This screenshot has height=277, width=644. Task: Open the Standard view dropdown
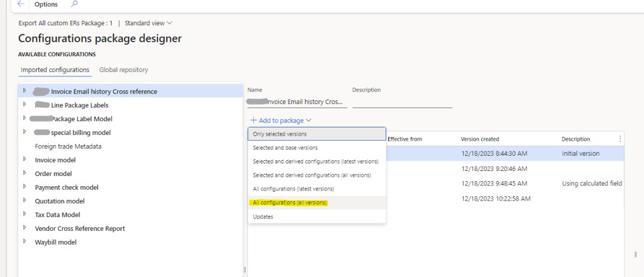point(148,23)
